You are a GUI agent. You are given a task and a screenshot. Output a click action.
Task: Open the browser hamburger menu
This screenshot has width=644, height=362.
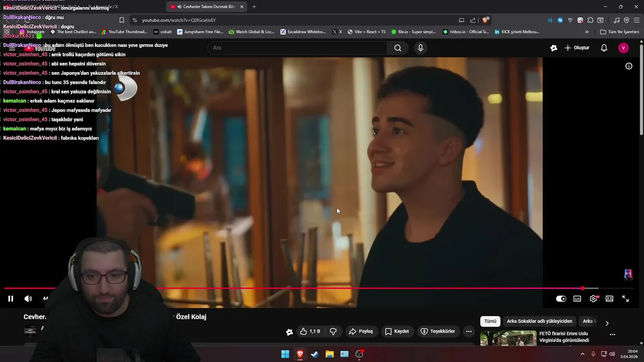(636, 20)
